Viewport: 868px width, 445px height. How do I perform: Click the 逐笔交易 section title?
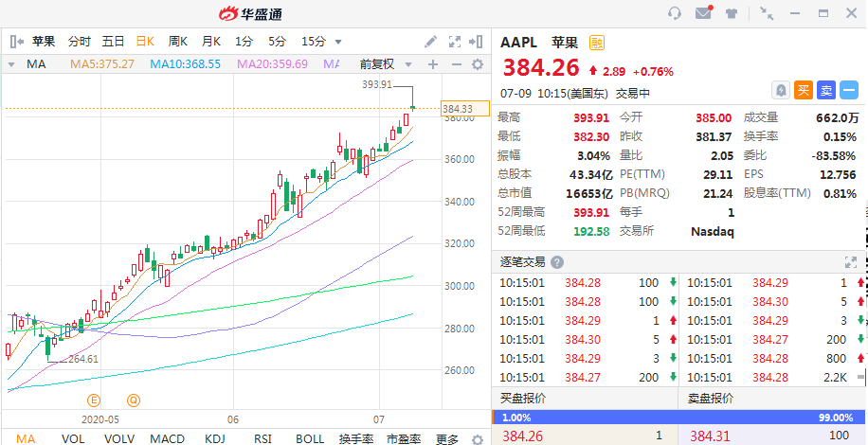pos(523,262)
